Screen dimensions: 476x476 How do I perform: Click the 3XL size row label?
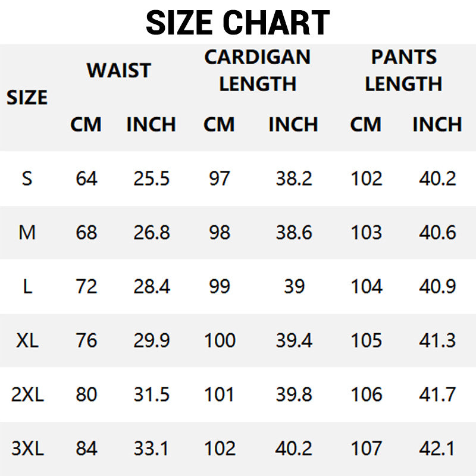[x=27, y=449]
